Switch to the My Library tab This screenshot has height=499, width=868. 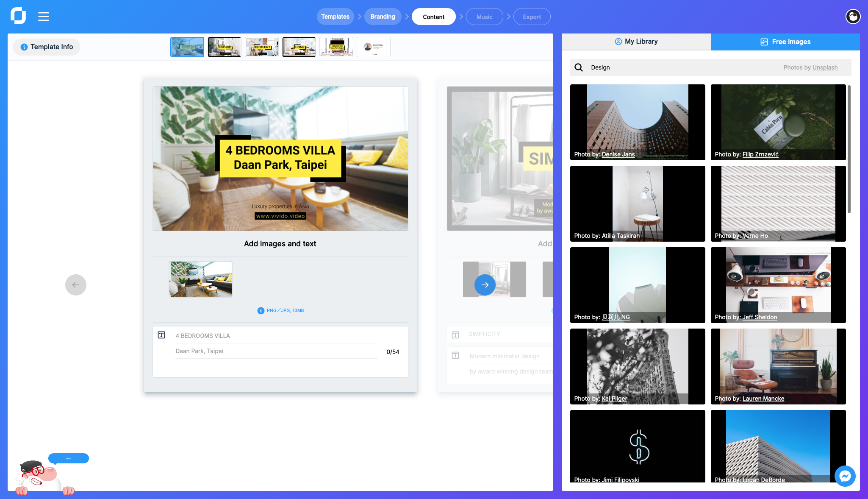pos(636,42)
